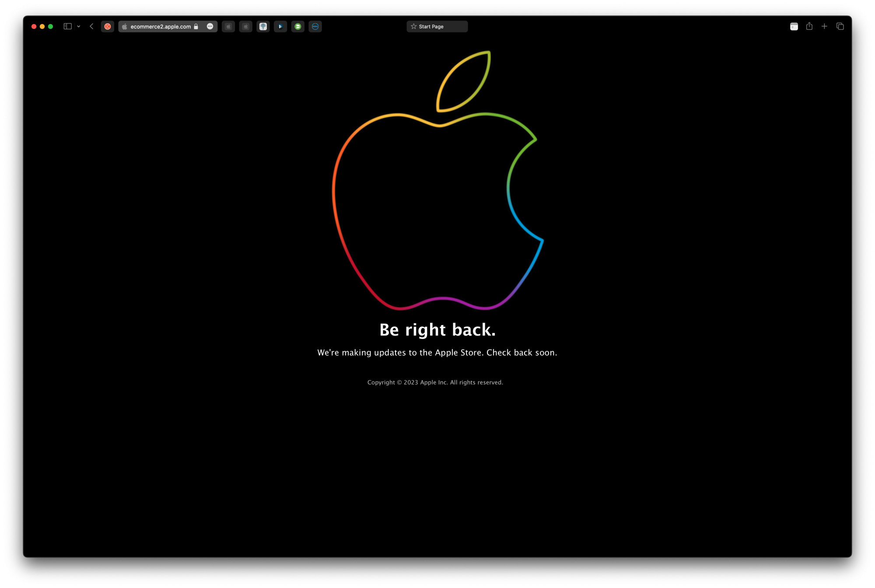Switch to first gray Apple logo tab
This screenshot has width=875, height=588.
228,27
